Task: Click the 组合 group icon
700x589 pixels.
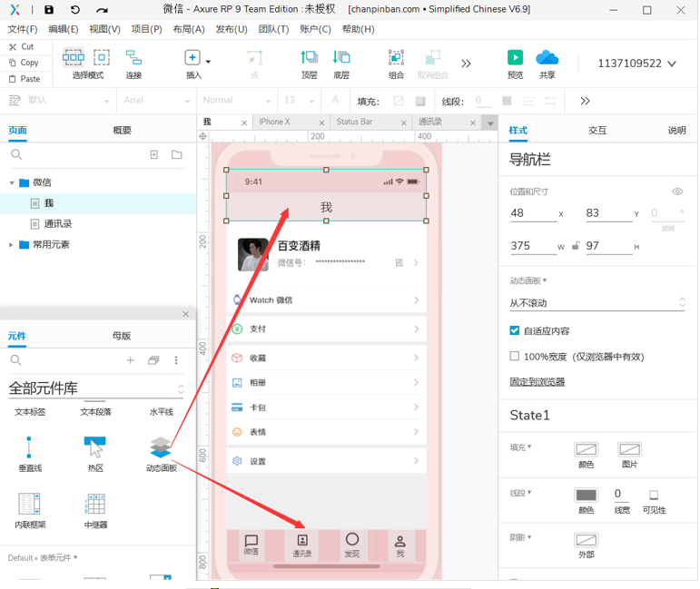Action: pyautogui.click(x=396, y=57)
